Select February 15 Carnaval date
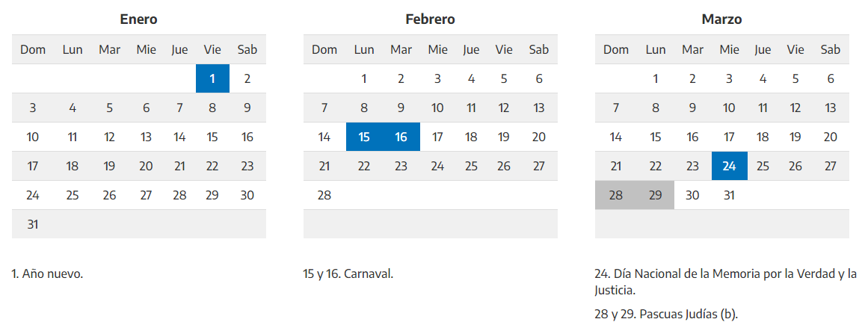Image resolution: width=868 pixels, height=325 pixels. click(x=364, y=137)
